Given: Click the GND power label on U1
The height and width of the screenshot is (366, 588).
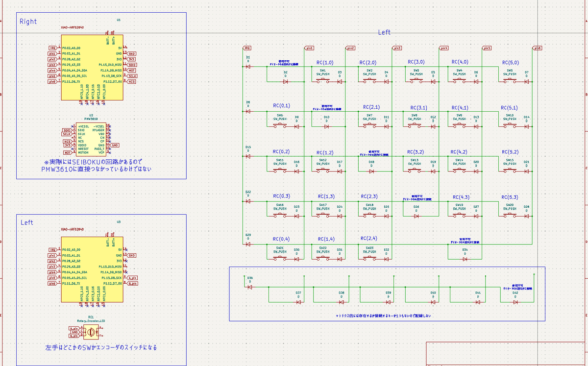Looking at the screenshot, I should [131, 53].
